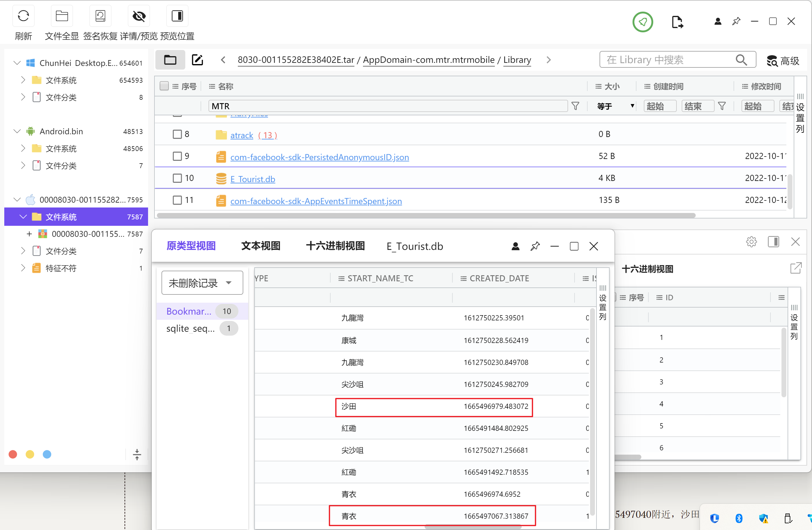The image size is (812, 530).
Task: Check the checkbox for row 8 atrack
Action: [177, 134]
